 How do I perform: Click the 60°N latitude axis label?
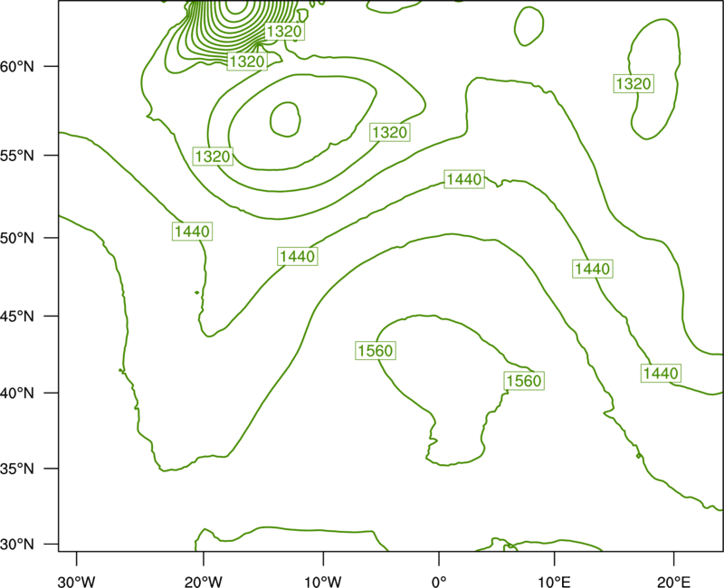coord(17,66)
